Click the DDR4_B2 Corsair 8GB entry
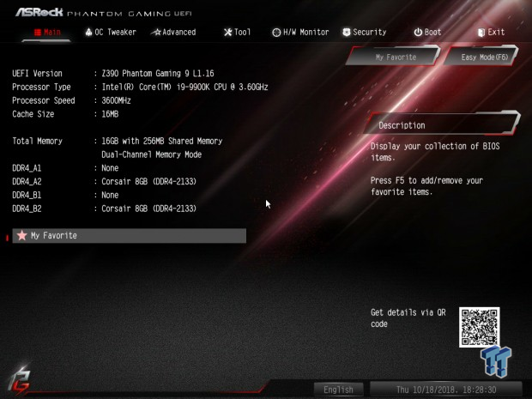Image resolution: width=532 pixels, height=399 pixels. 149,209
